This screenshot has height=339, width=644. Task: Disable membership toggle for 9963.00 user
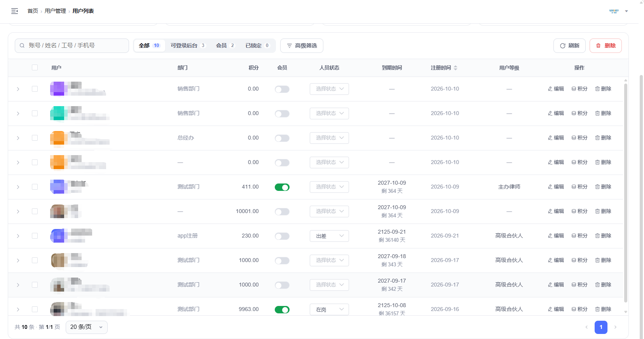click(282, 309)
